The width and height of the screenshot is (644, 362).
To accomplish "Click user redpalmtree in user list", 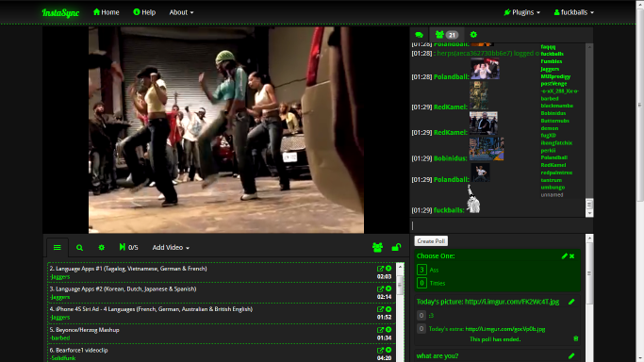I will [556, 173].
